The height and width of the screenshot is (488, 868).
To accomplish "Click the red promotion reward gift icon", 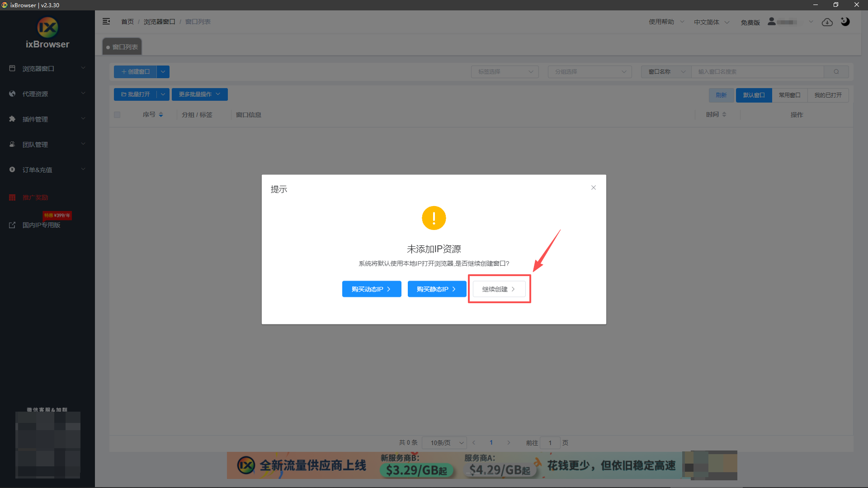I will tap(12, 197).
